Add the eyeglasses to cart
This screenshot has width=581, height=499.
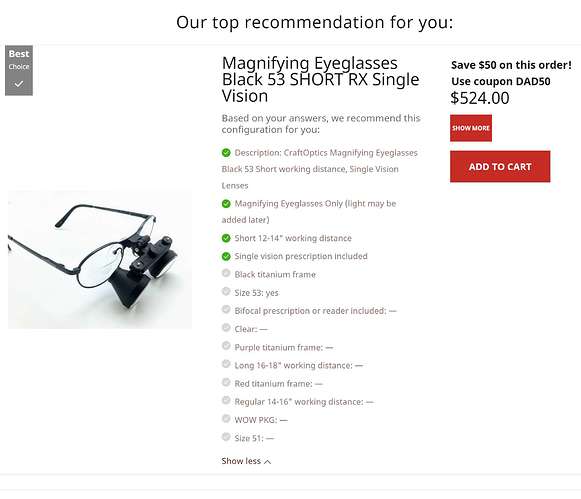pyautogui.click(x=500, y=167)
